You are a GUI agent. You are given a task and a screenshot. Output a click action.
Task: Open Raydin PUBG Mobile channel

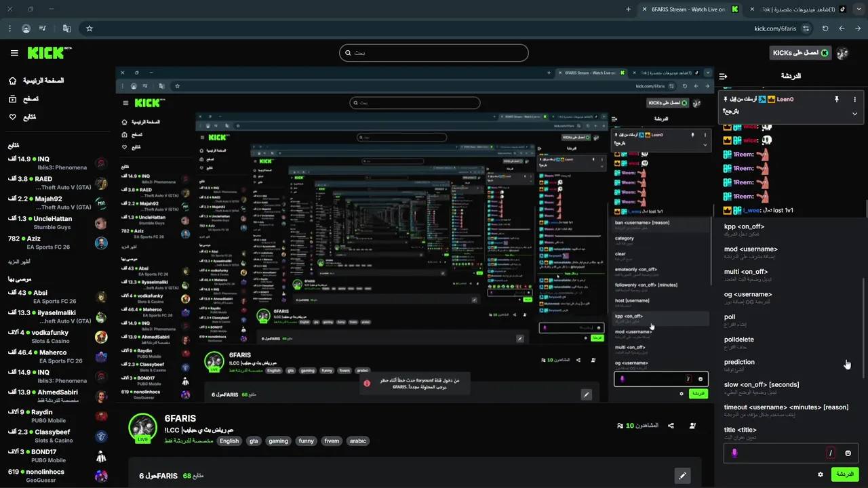pyautogui.click(x=58, y=416)
